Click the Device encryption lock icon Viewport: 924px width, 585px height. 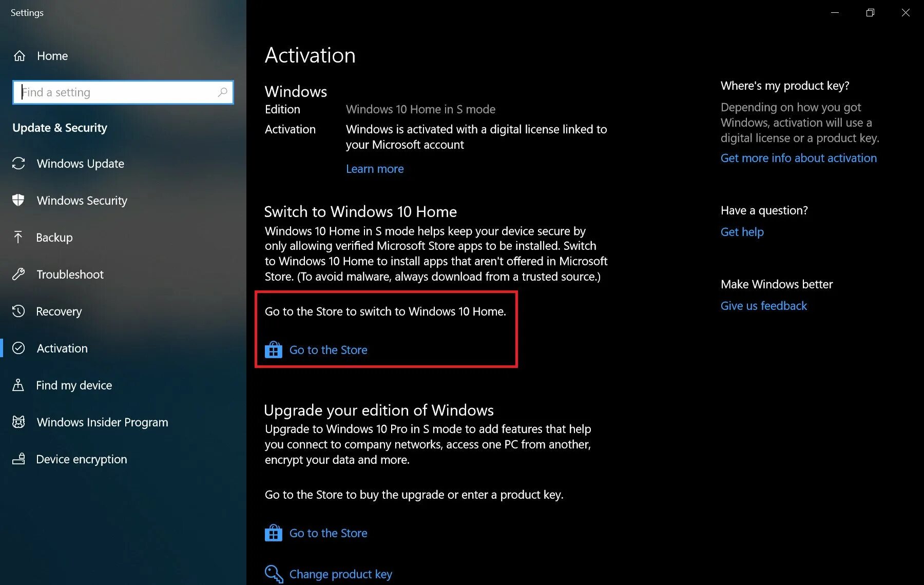(18, 459)
